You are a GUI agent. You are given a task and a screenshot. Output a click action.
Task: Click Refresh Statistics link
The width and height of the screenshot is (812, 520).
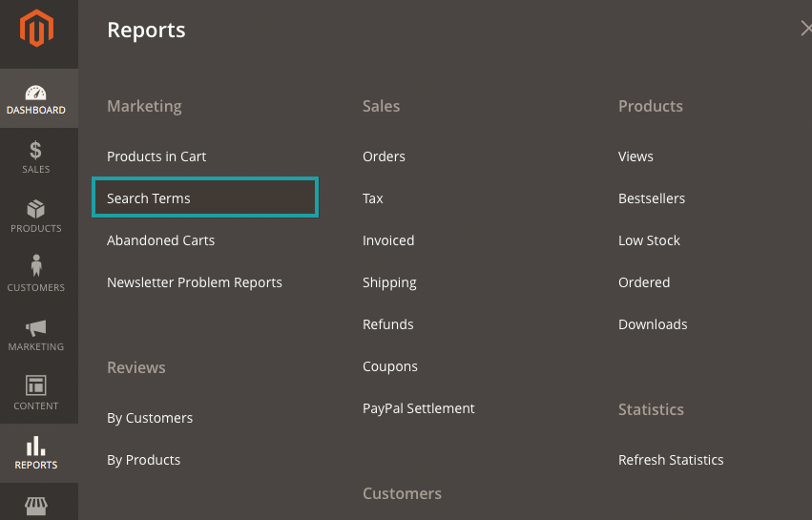click(671, 460)
